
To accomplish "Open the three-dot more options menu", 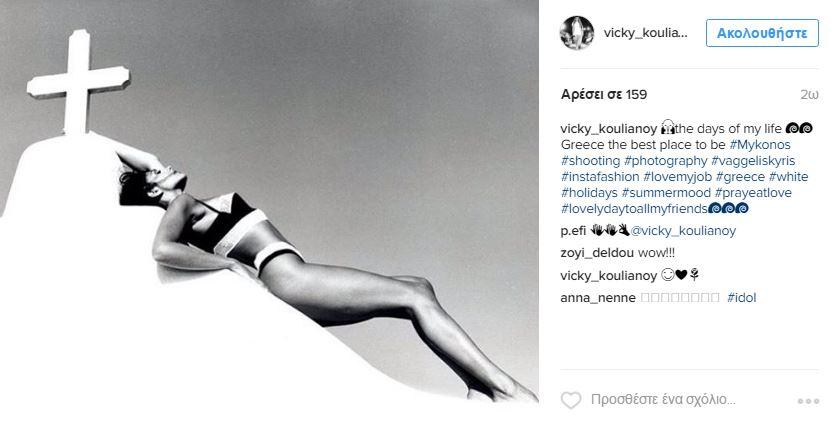I will point(808,401).
